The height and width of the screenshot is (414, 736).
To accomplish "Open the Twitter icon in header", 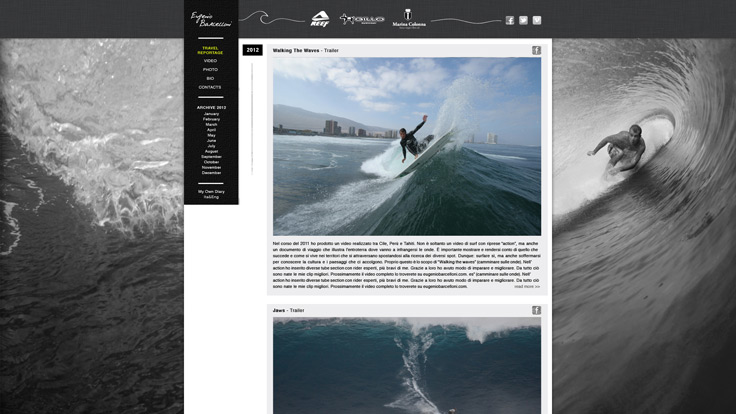I will point(523,20).
